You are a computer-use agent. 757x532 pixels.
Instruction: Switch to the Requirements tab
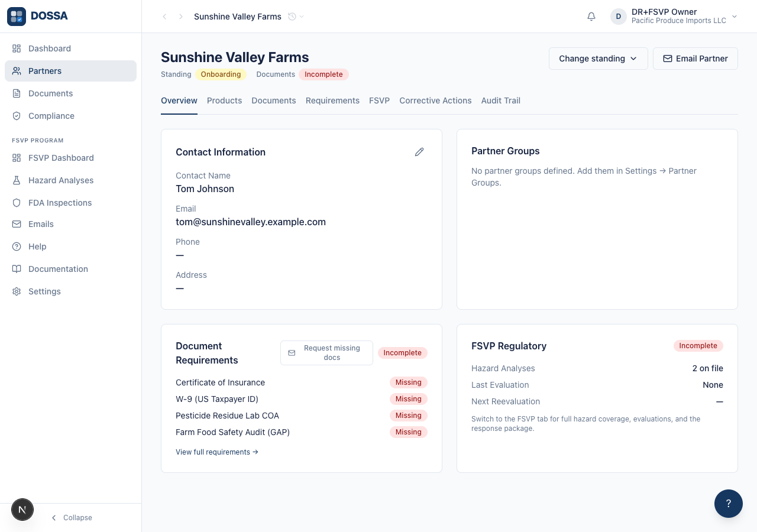[332, 100]
